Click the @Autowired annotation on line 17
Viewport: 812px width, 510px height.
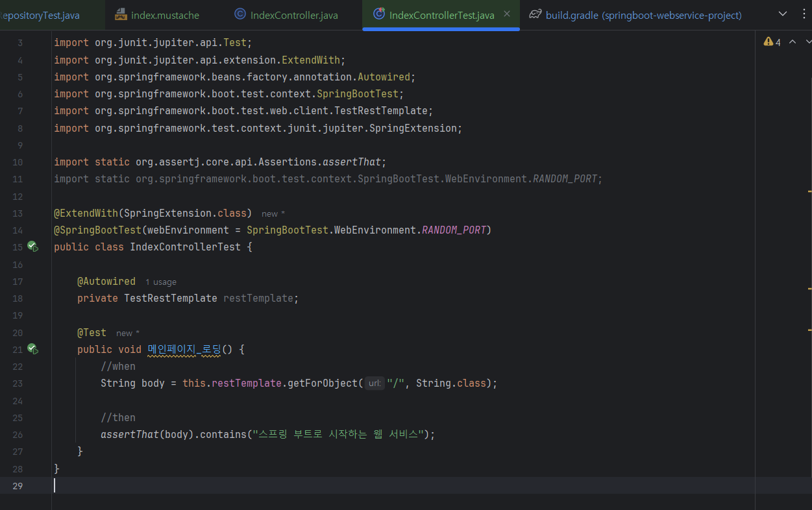106,281
